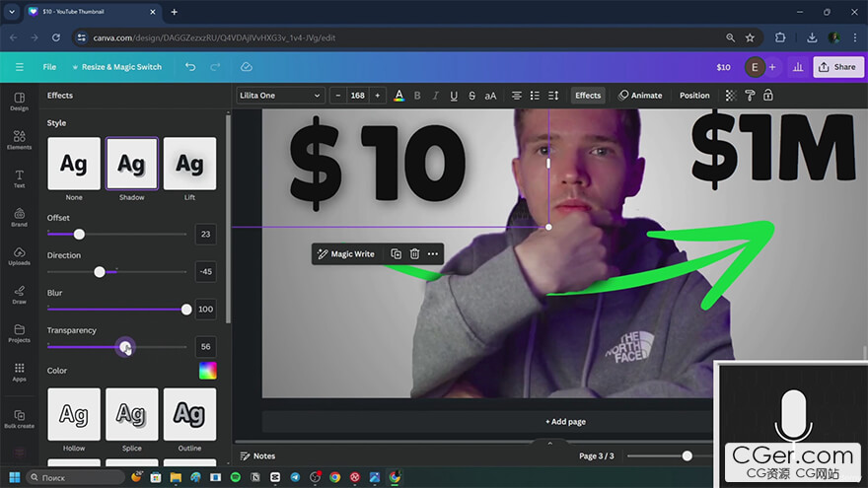868x488 pixels.
Task: Decrease font size with minus
Action: tap(338, 96)
